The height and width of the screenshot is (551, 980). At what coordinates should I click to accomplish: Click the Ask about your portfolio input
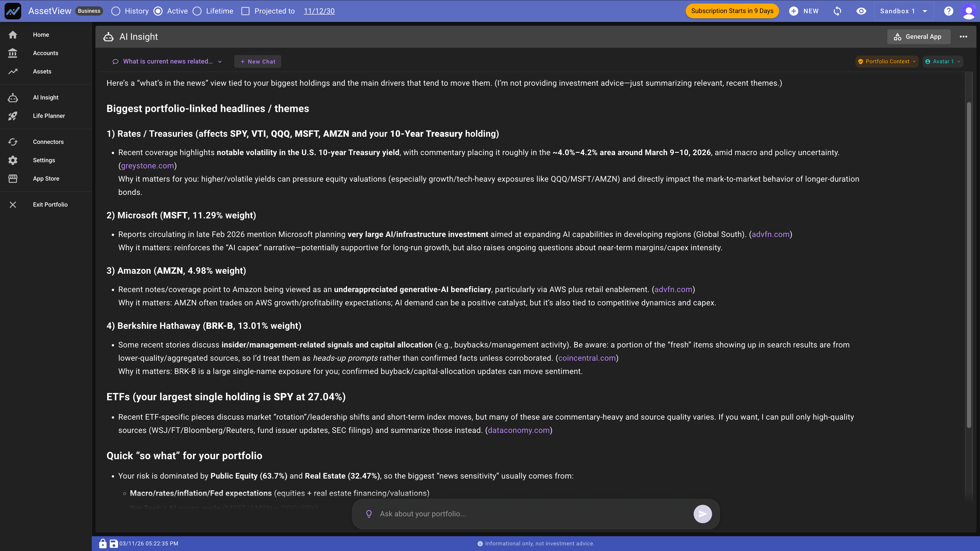pyautogui.click(x=533, y=514)
